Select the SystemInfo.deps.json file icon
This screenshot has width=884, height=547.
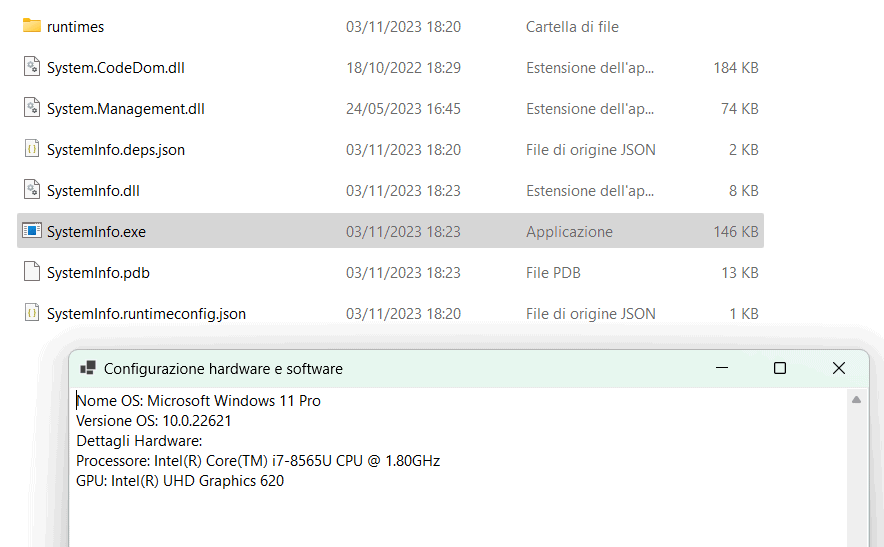click(x=31, y=149)
